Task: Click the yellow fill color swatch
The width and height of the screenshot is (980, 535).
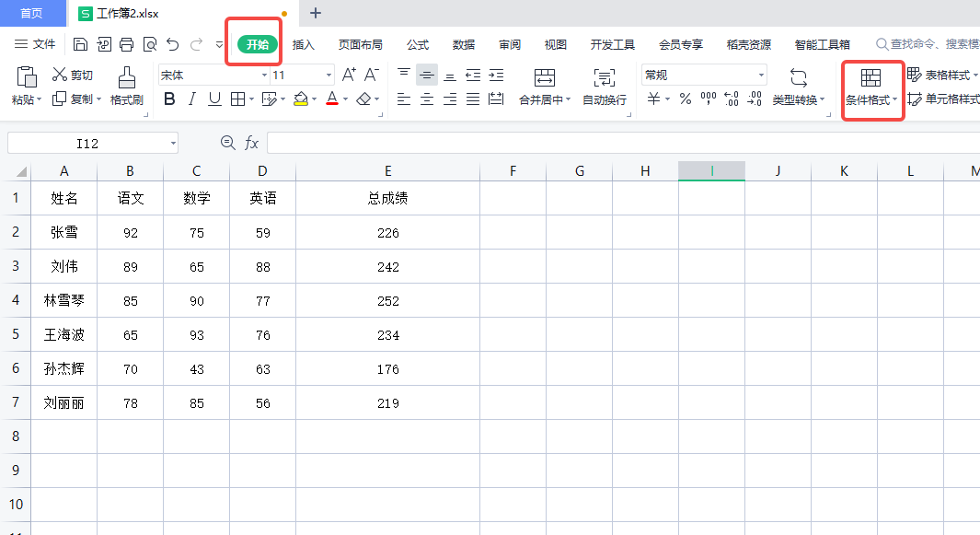Action: [x=300, y=99]
